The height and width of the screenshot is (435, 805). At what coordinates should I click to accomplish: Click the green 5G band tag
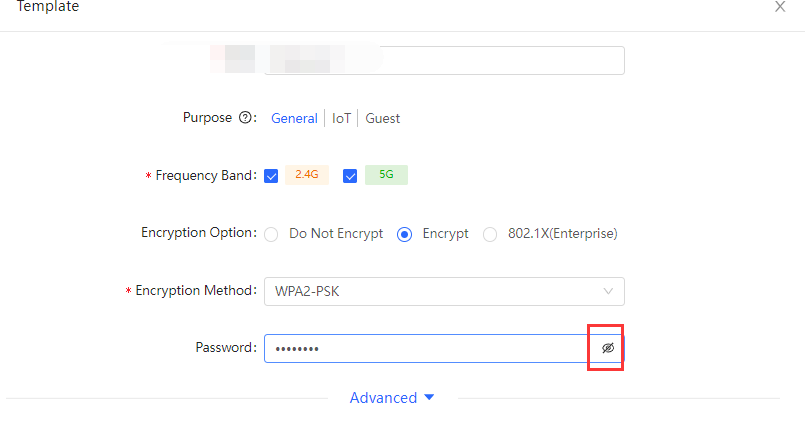tap(386, 175)
